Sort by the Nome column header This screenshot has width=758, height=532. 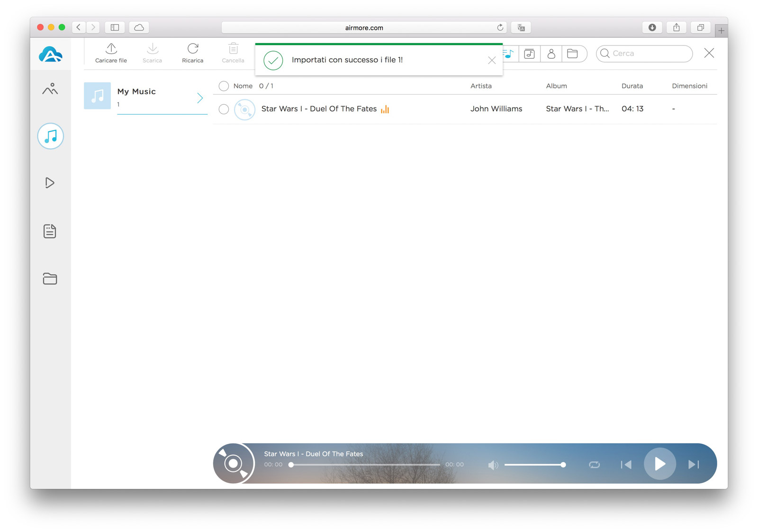[243, 86]
